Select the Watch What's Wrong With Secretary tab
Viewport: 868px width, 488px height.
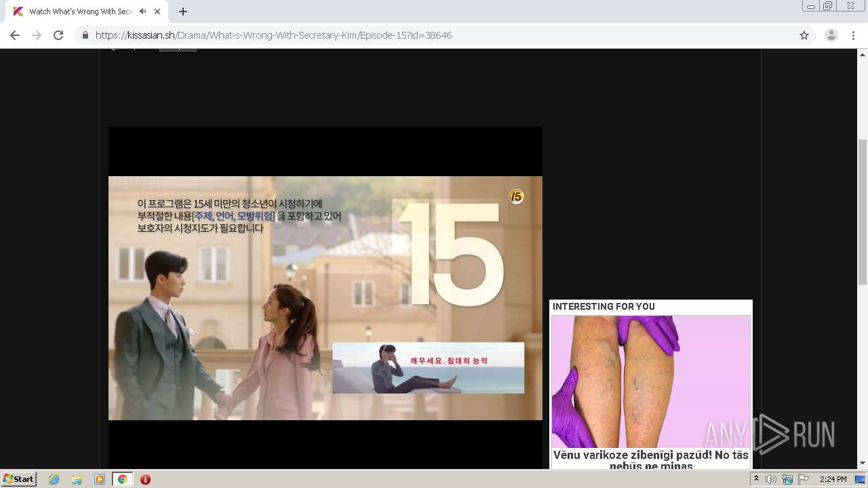click(85, 12)
